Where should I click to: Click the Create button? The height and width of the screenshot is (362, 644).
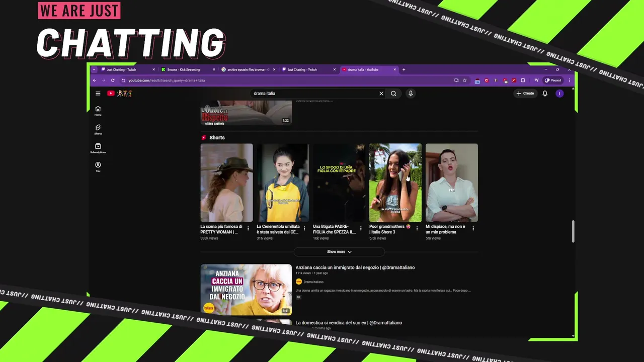[x=525, y=94]
